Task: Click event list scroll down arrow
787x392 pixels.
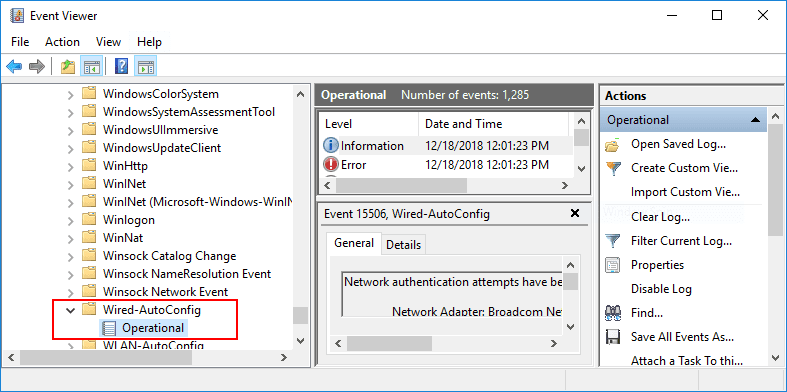Action: [x=581, y=169]
